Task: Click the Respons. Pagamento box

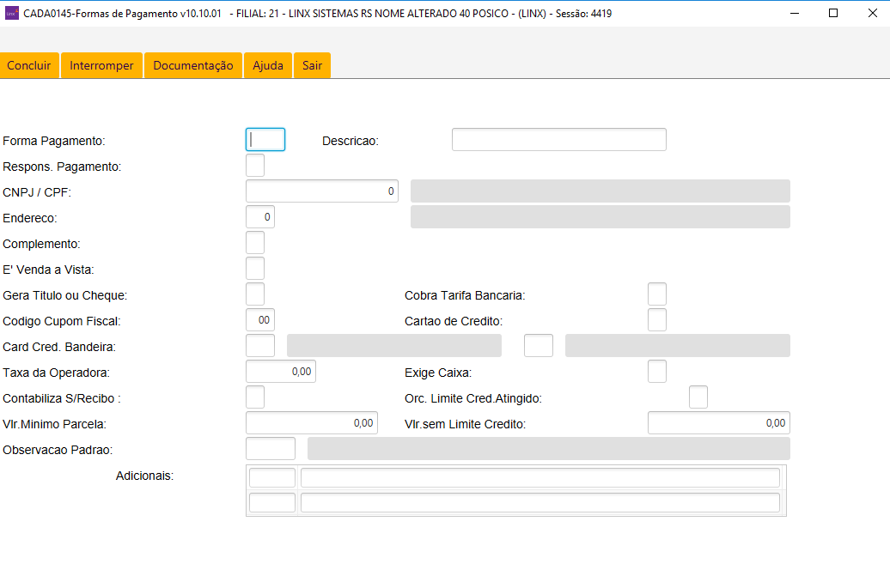Action: [x=255, y=165]
